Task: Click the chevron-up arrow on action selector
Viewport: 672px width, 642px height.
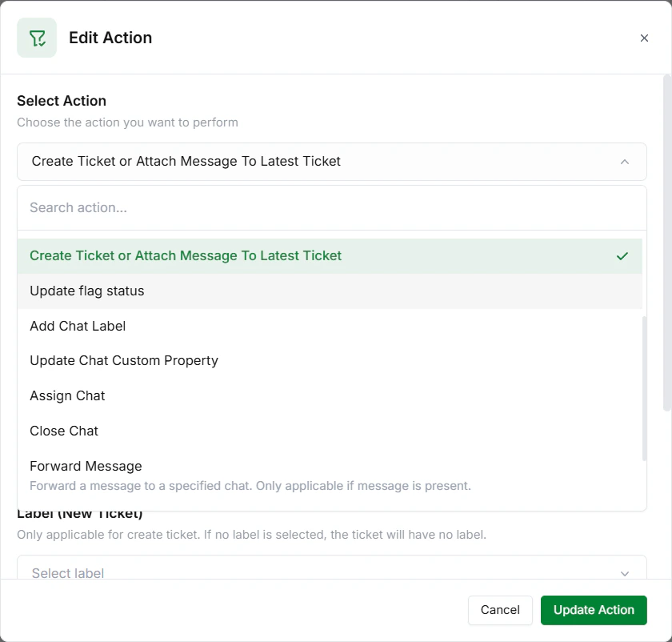Action: coord(625,162)
